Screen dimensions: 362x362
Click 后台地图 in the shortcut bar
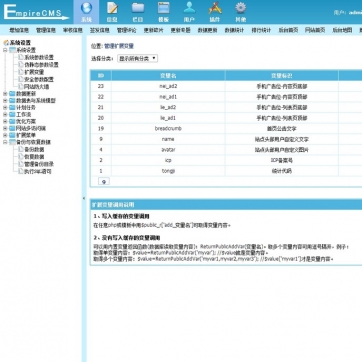pos(342,30)
